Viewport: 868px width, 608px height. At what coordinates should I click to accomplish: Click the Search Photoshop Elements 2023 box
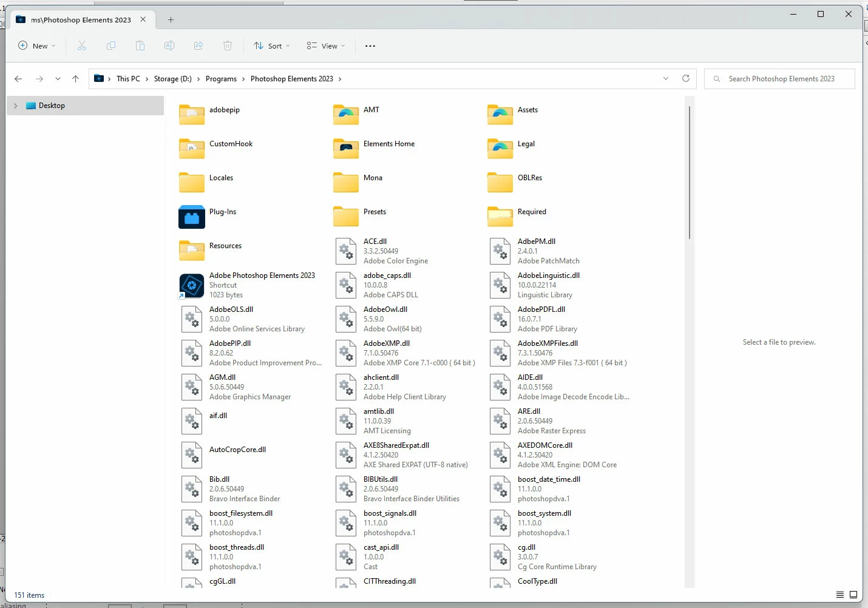(779, 79)
